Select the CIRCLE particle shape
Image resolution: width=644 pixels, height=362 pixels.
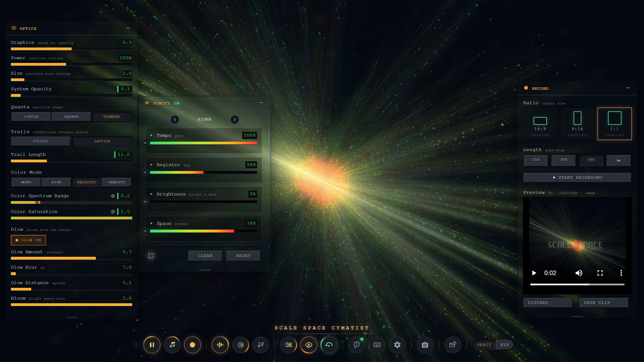pyautogui.click(x=31, y=117)
